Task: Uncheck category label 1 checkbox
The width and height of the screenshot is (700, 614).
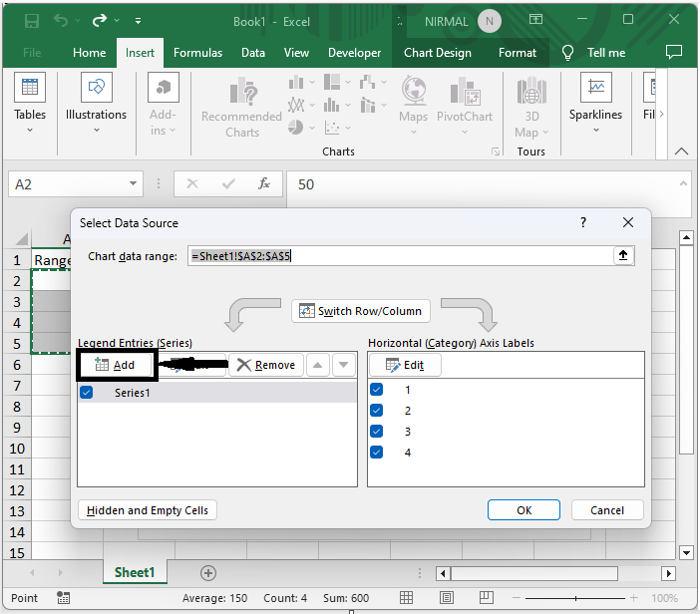Action: (x=376, y=390)
